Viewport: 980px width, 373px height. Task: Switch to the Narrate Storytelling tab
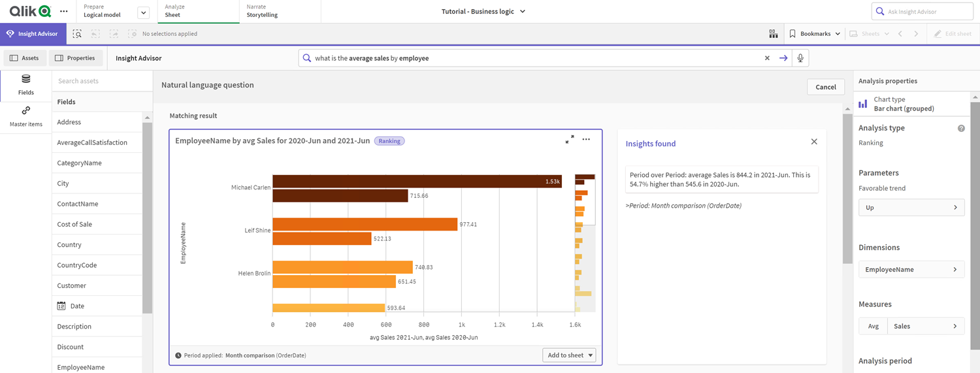pyautogui.click(x=262, y=11)
